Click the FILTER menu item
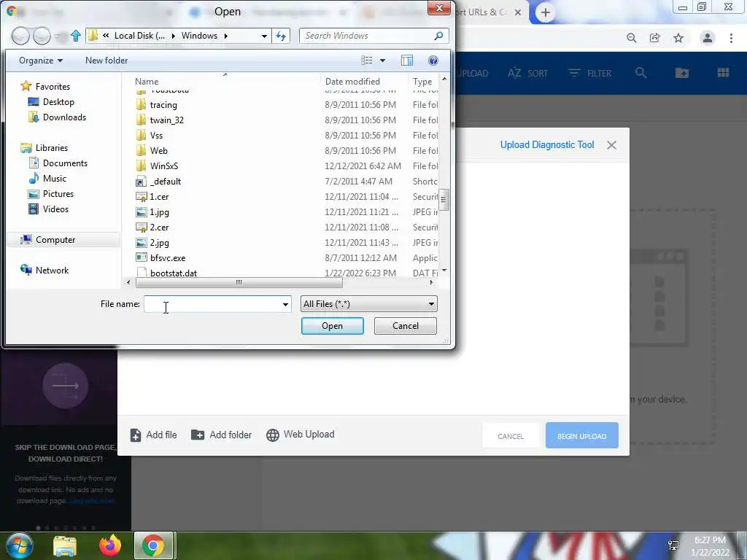 tap(589, 74)
